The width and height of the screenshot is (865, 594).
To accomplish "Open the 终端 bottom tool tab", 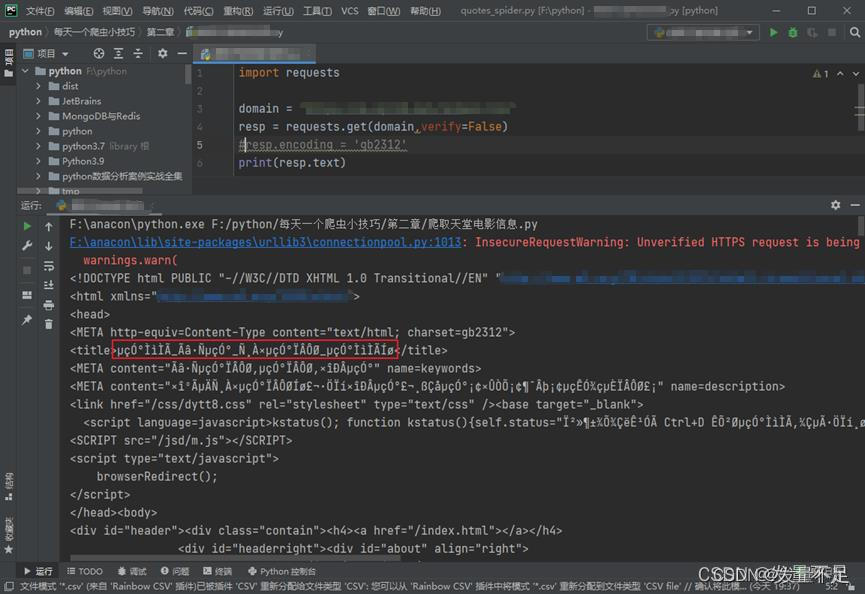I will click(x=217, y=571).
